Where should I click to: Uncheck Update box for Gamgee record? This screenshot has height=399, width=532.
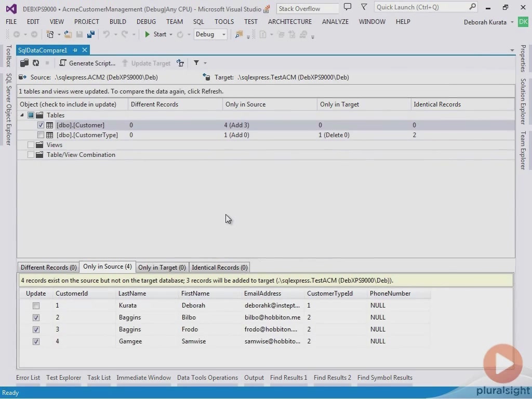pyautogui.click(x=36, y=341)
